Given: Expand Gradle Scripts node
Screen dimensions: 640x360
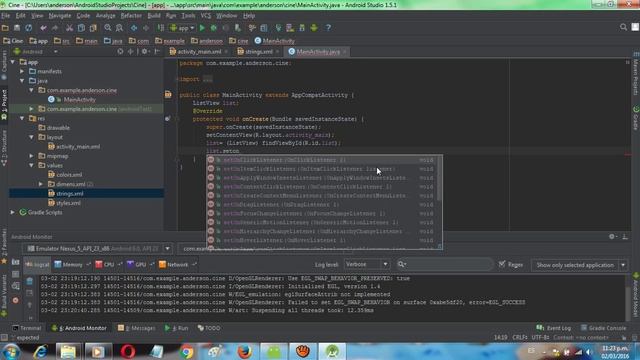Looking at the screenshot, I should click(x=13, y=212).
